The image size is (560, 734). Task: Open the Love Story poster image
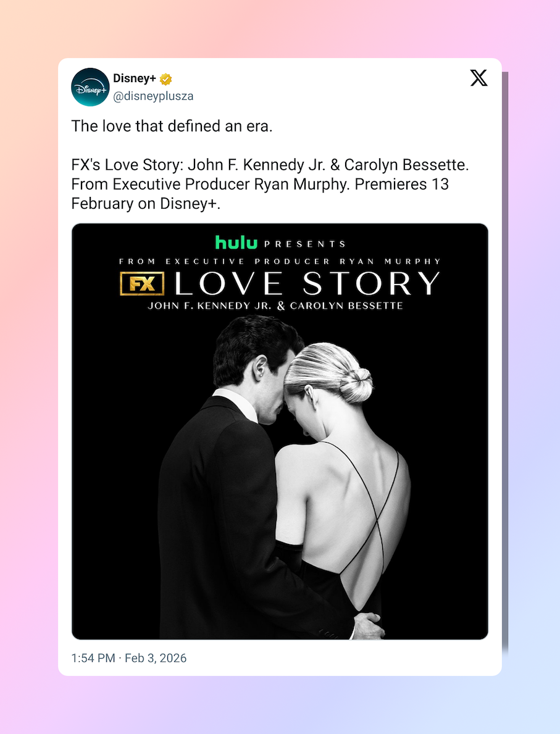click(x=280, y=431)
